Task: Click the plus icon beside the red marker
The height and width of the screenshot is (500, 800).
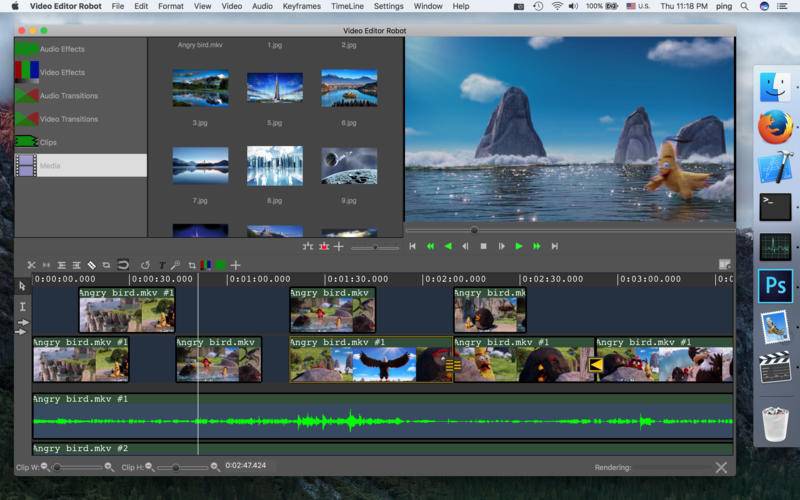Action: pyautogui.click(x=339, y=246)
